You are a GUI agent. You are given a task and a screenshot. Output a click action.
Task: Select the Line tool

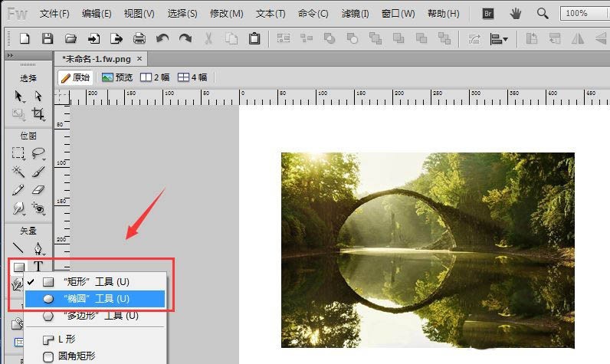pyautogui.click(x=18, y=248)
